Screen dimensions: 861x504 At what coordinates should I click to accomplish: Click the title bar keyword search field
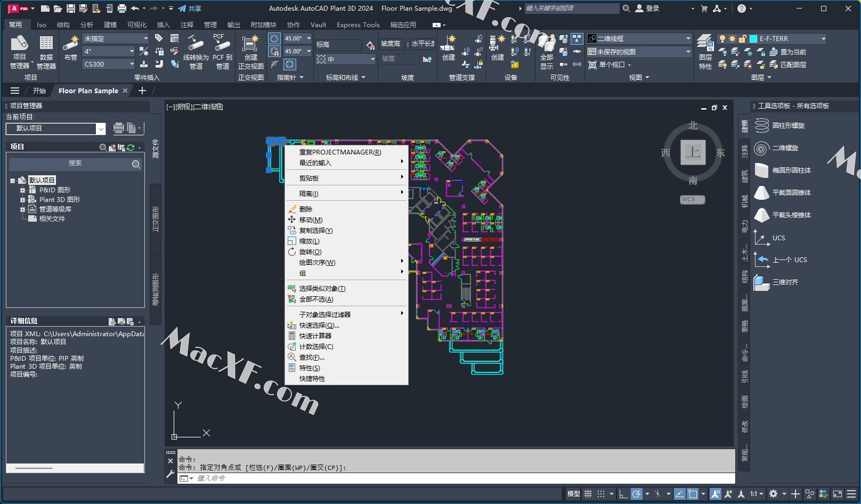coord(572,9)
